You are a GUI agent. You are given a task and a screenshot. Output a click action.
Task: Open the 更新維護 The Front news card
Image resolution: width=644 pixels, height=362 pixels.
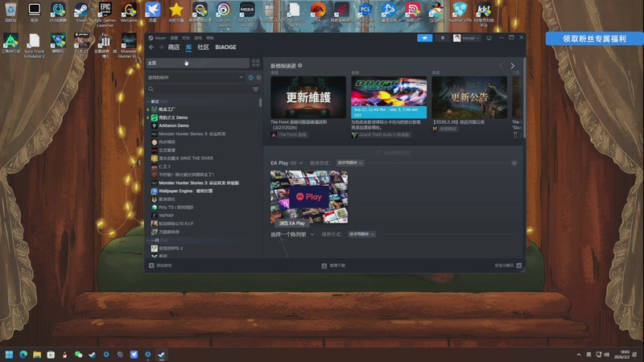click(308, 97)
